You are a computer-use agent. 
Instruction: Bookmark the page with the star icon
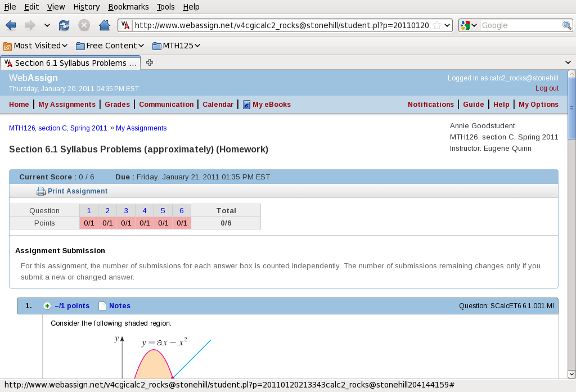tap(437, 25)
